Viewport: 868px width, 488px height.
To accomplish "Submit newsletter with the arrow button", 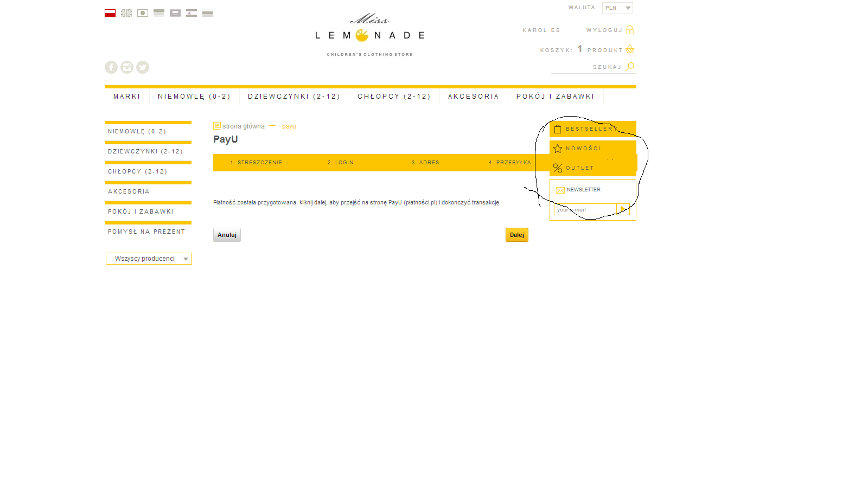I will (623, 209).
